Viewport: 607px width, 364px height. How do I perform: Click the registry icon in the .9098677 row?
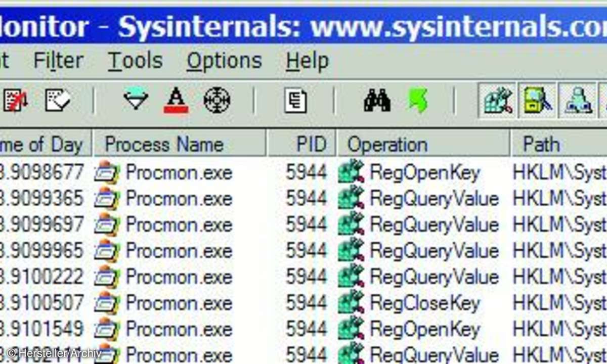click(351, 172)
